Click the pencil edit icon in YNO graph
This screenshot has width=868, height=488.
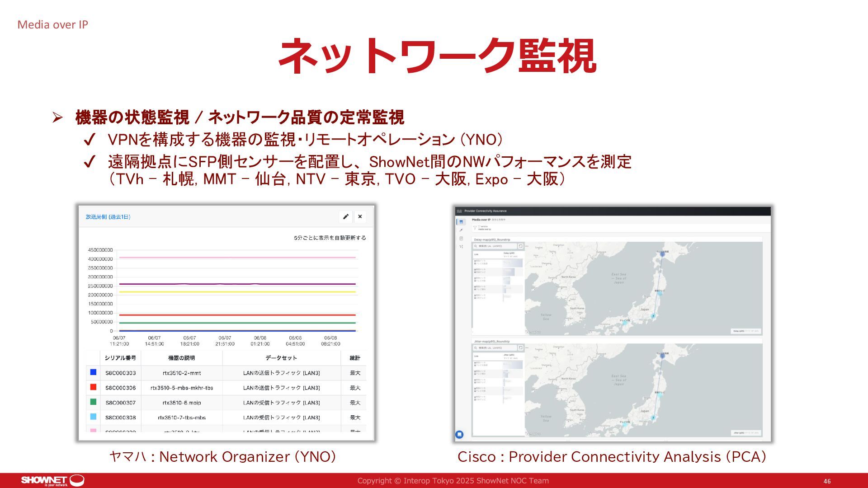tap(345, 217)
